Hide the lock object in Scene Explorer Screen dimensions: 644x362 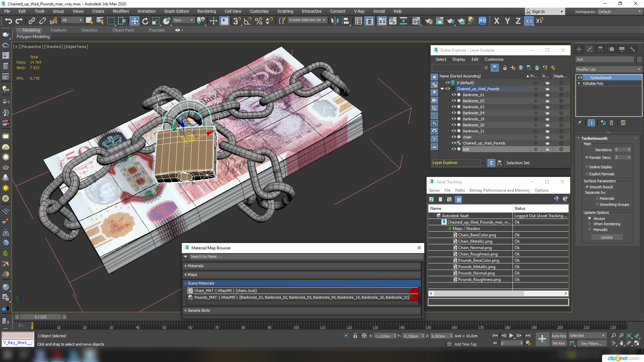[453, 149]
